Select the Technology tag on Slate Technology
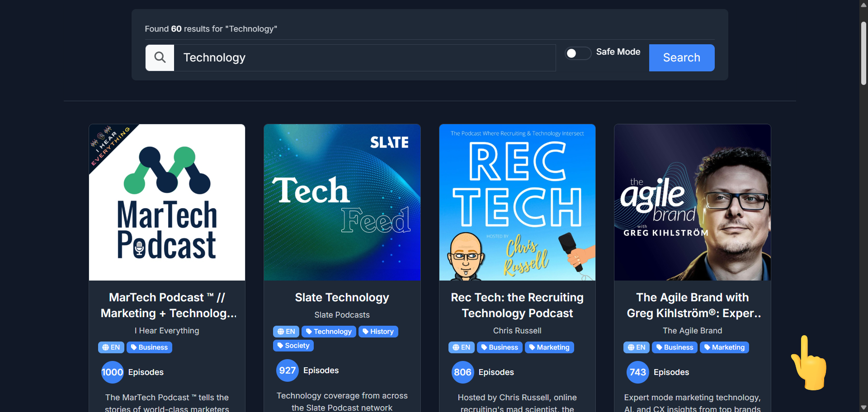 pos(329,332)
